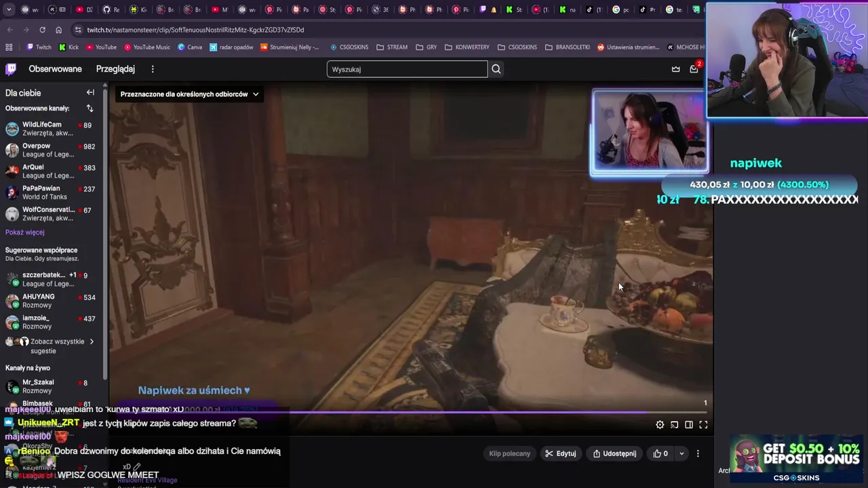Open GRY bookmarks folder
The image size is (868, 488).
[426, 47]
